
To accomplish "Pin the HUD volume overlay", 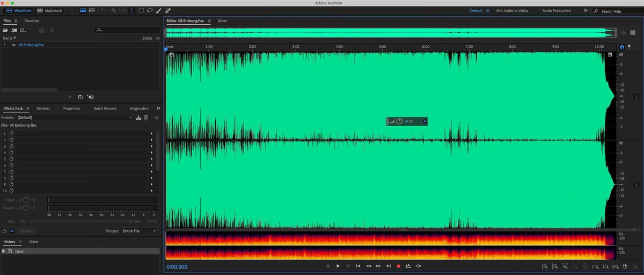I will point(424,121).
